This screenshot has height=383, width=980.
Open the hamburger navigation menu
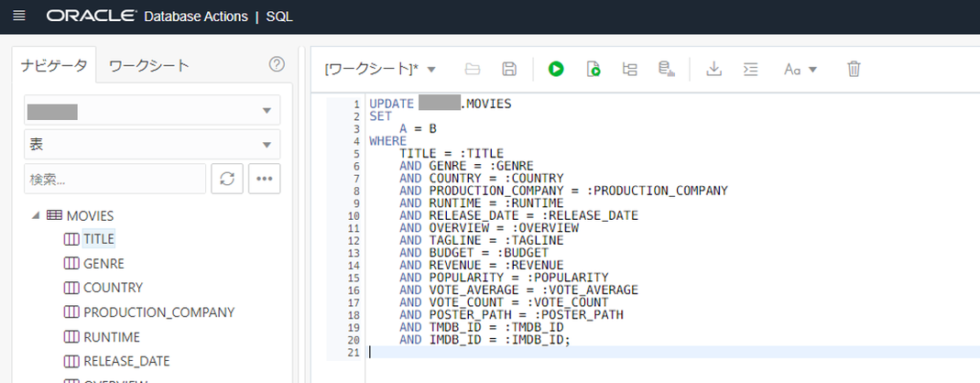(19, 16)
